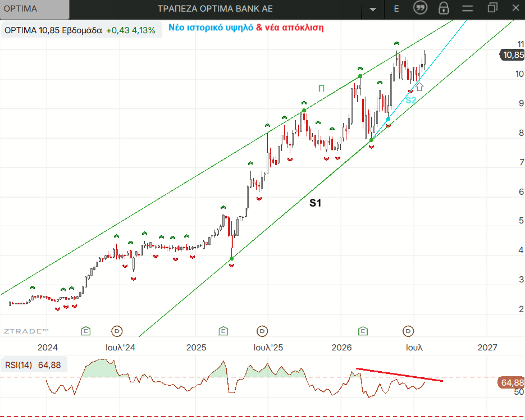Open the symbol dropdown arrow in title bar
525x420 pixels.
click(x=373, y=9)
